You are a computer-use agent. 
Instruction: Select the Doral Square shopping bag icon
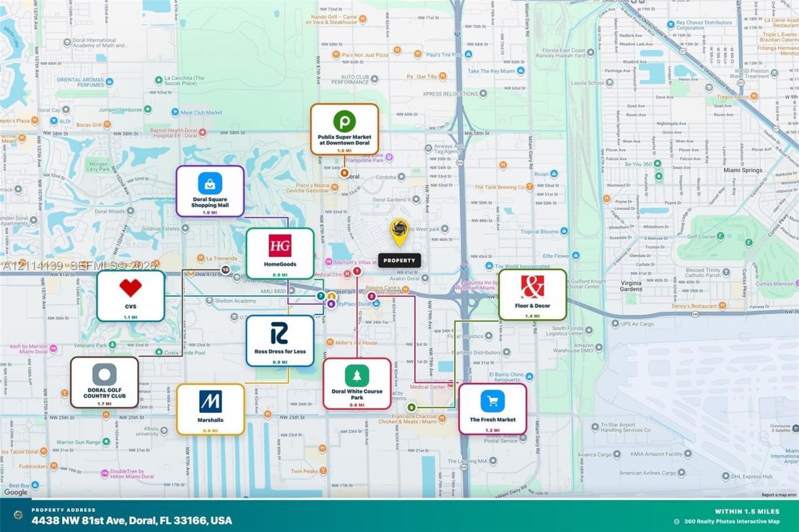point(210,183)
